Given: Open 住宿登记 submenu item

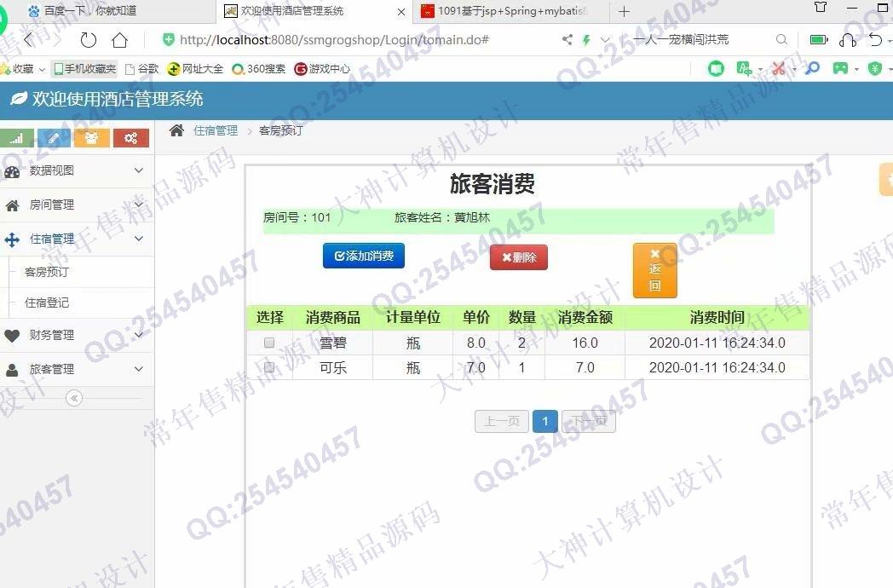Looking at the screenshot, I should tap(47, 303).
